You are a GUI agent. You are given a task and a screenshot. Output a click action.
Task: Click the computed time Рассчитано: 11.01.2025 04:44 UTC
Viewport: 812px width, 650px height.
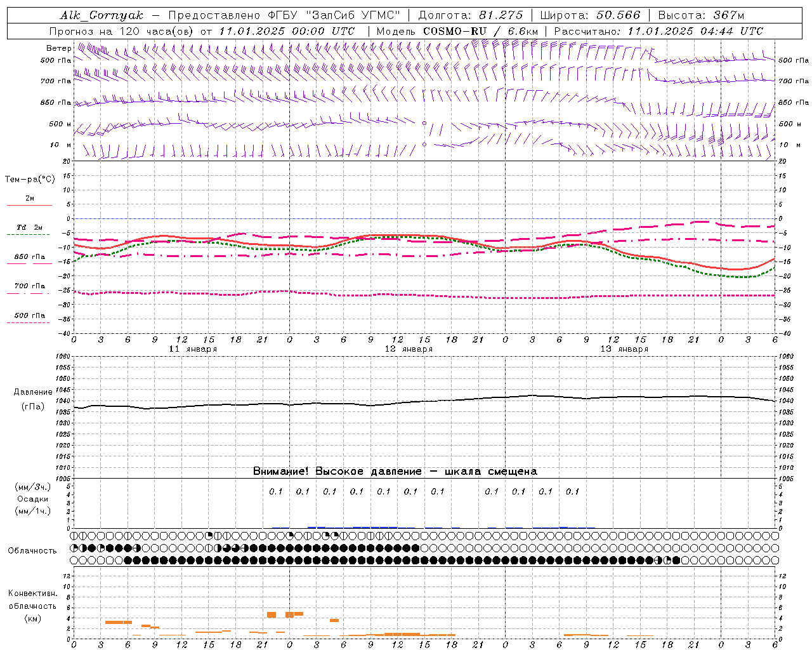tap(658, 31)
